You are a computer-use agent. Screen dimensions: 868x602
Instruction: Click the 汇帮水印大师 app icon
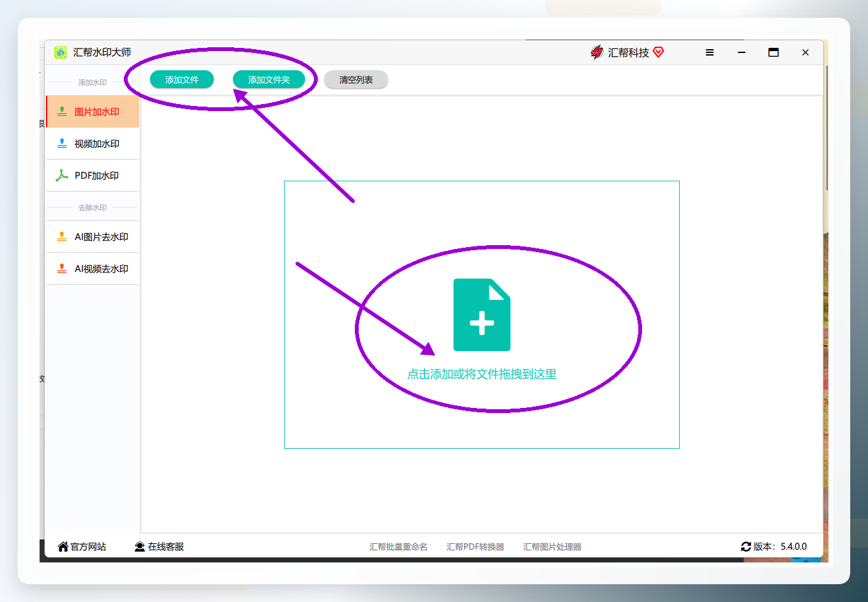point(61,52)
